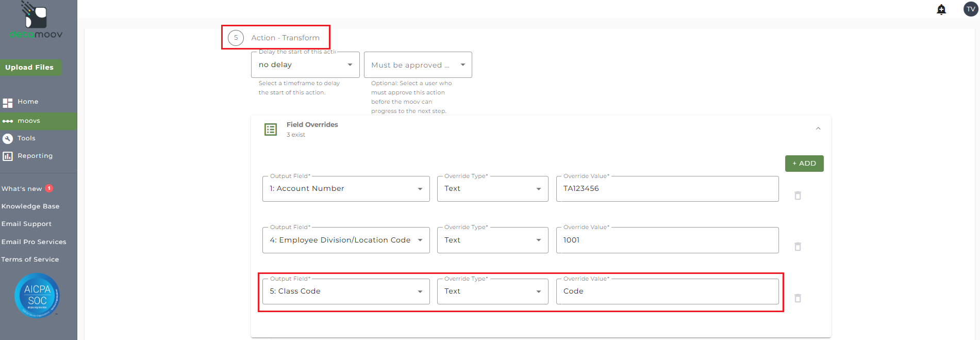This screenshot has height=340, width=980.
Task: Open the Reporting menu item
Action: tap(35, 156)
